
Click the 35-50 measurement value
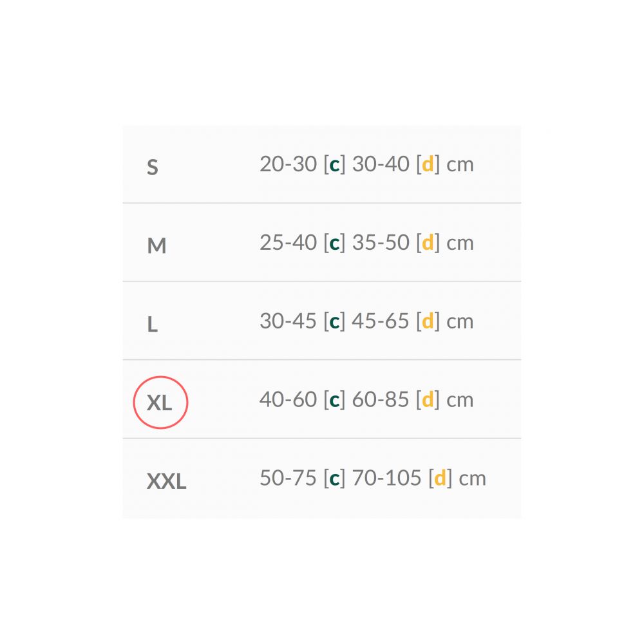pos(381,243)
